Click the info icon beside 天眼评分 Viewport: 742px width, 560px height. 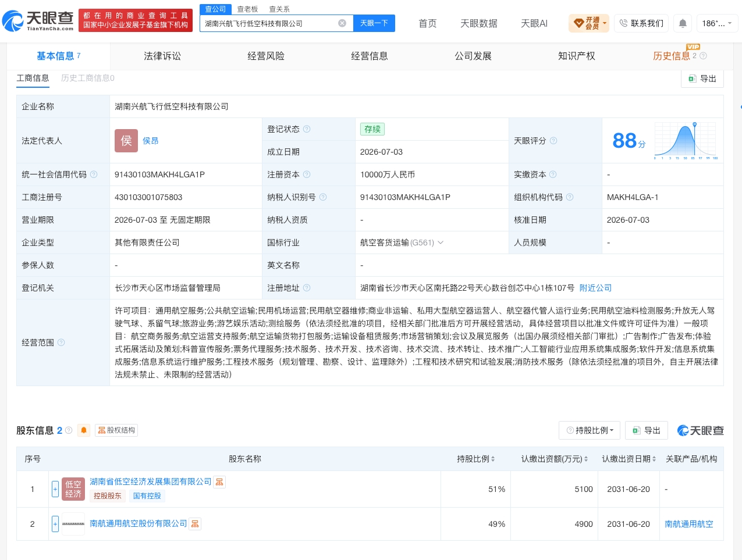553,141
